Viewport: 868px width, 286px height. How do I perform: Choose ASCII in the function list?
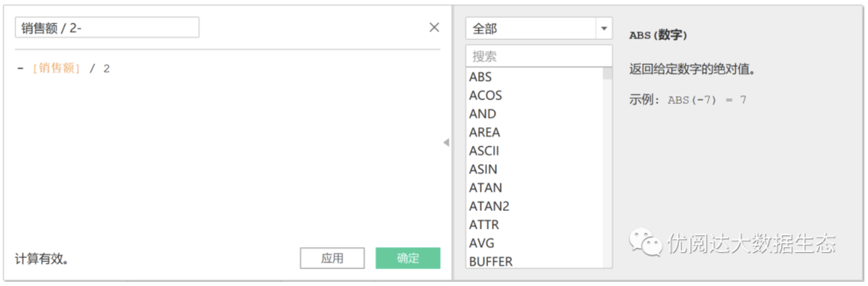[484, 151]
